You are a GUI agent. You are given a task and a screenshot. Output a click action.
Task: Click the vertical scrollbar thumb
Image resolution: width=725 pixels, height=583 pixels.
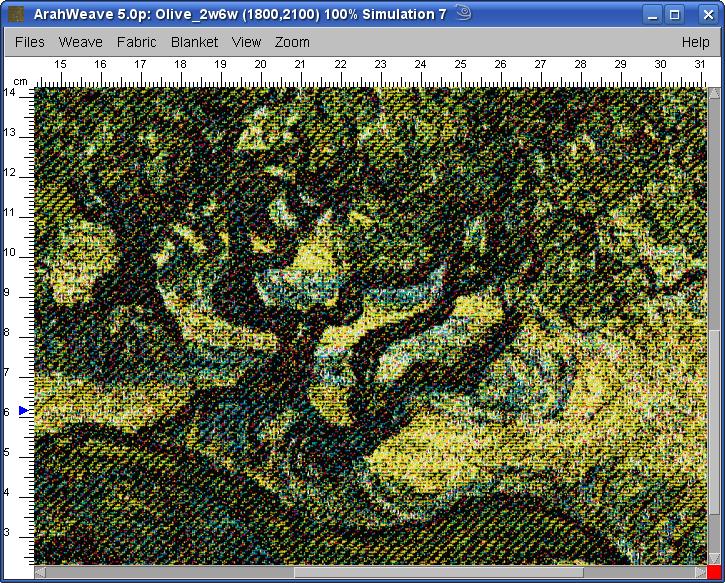point(714,421)
